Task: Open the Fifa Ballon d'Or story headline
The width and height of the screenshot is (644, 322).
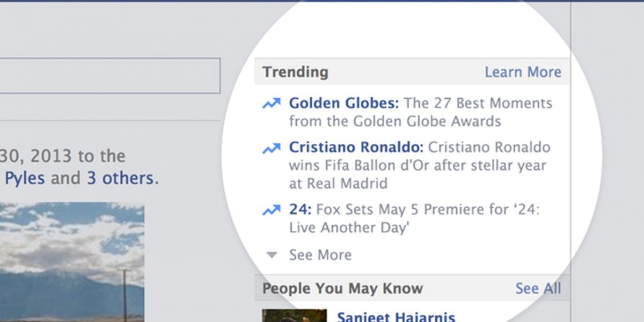Action: coord(418,165)
